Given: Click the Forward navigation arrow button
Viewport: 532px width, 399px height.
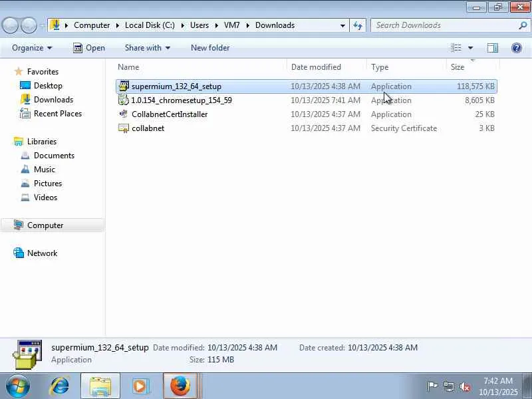Looking at the screenshot, I should [x=29, y=25].
